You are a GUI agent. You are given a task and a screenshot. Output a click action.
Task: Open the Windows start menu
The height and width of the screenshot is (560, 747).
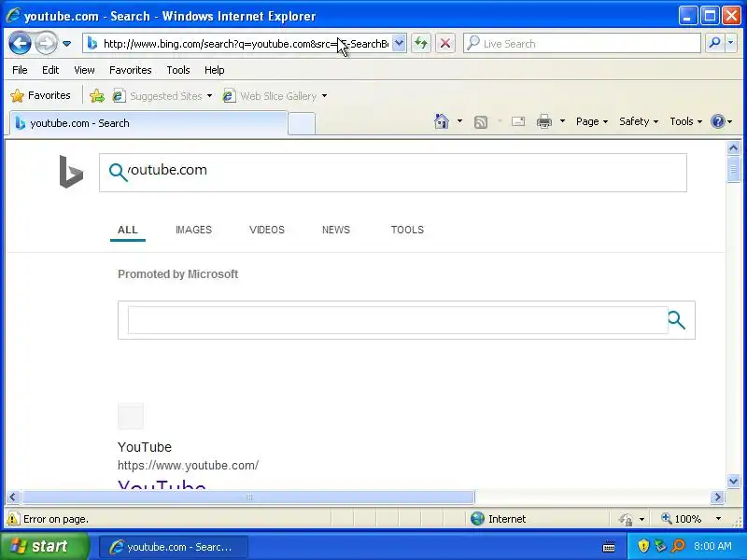tap(45, 546)
